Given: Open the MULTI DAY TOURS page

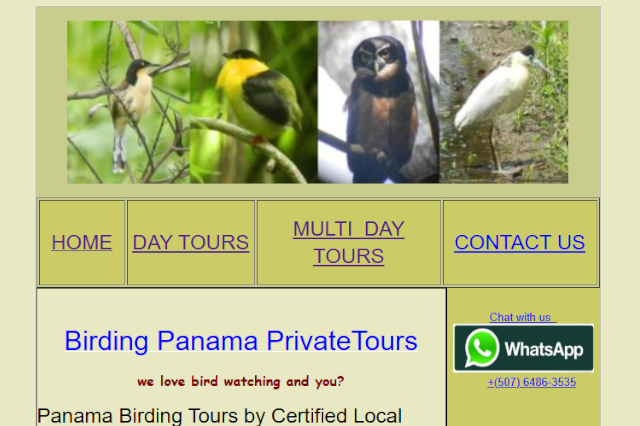Looking at the screenshot, I should pyautogui.click(x=349, y=242).
